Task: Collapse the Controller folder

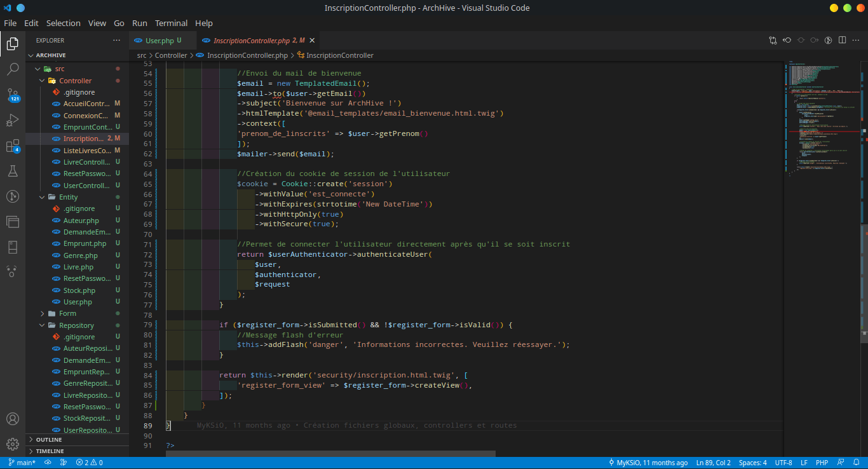Action: 75,81
